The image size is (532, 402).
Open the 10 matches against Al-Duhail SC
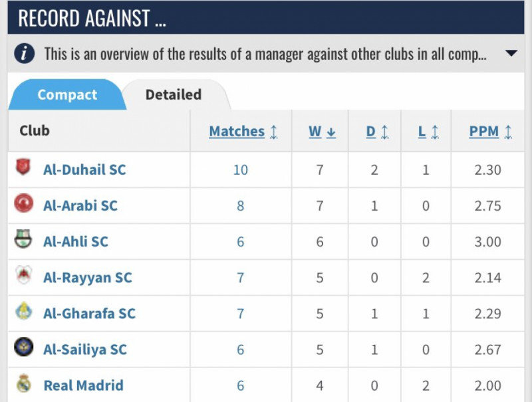[240, 169]
